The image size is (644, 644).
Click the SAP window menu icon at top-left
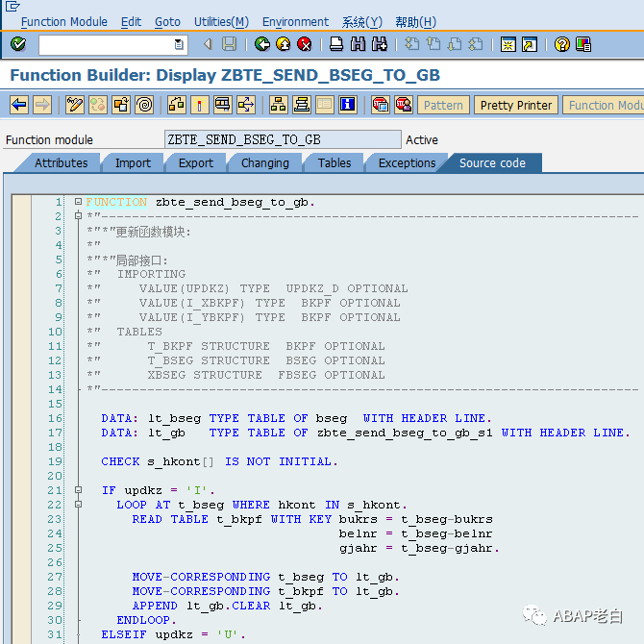pyautogui.click(x=12, y=6)
